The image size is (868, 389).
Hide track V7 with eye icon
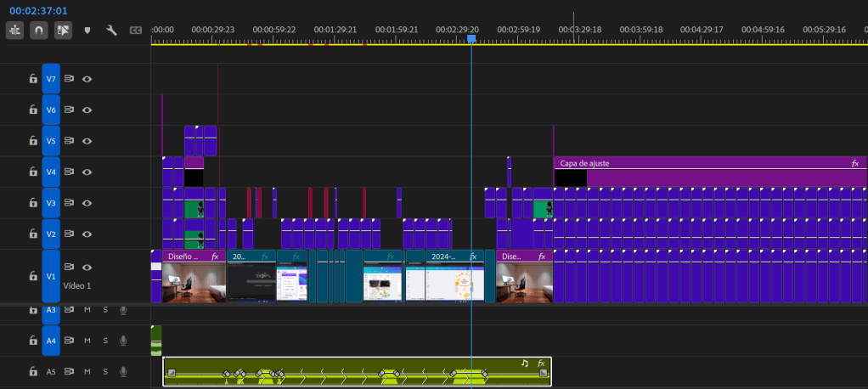[x=87, y=79]
